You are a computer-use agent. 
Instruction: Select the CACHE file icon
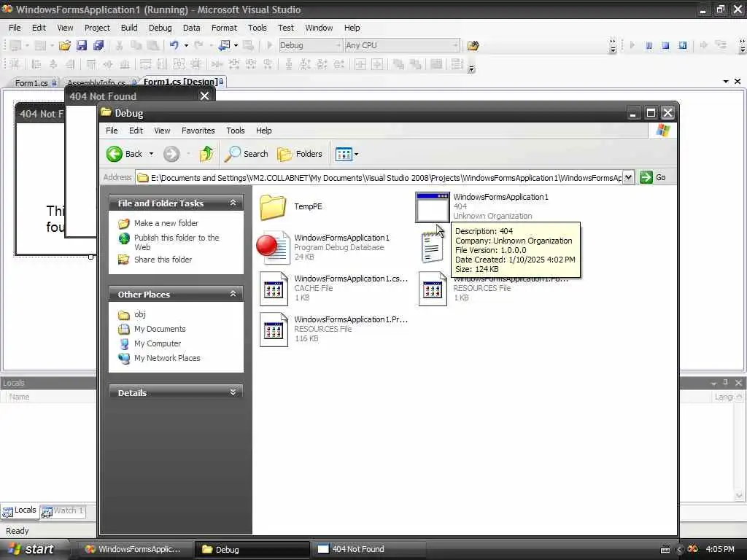click(274, 289)
